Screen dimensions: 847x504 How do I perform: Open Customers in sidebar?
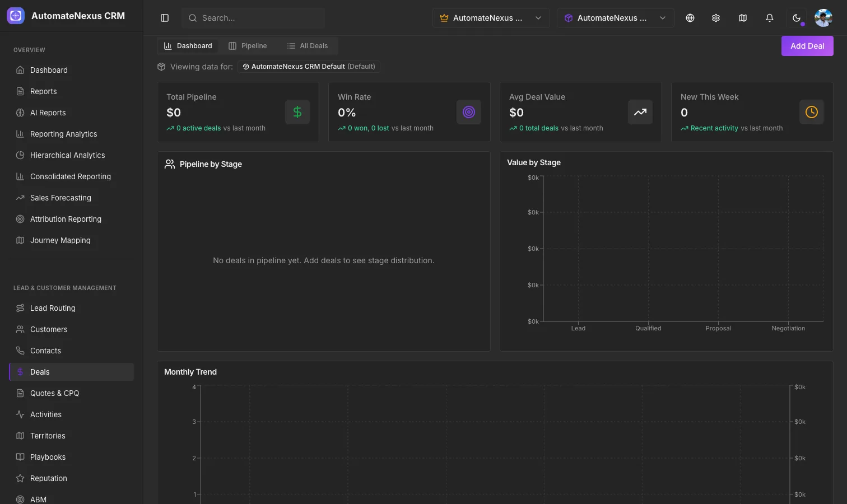72,329
